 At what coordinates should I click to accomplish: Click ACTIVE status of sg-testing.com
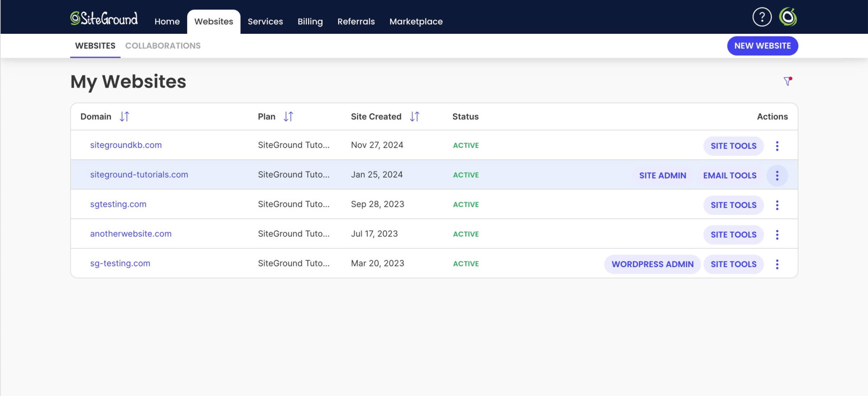[x=466, y=264]
